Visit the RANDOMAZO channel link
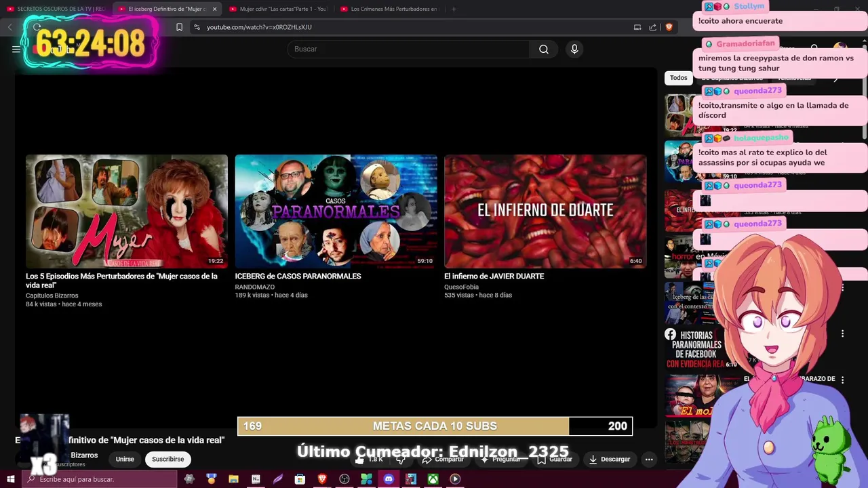Image resolution: width=868 pixels, height=488 pixels. (x=255, y=287)
